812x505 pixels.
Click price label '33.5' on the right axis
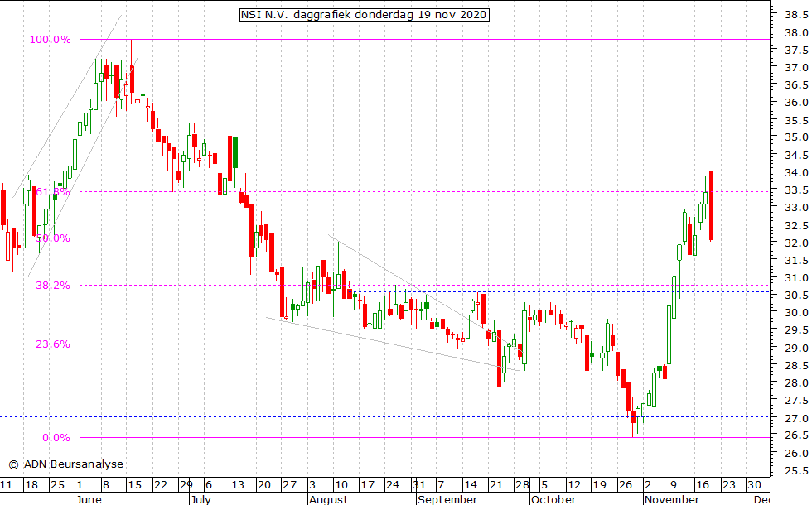(x=796, y=190)
